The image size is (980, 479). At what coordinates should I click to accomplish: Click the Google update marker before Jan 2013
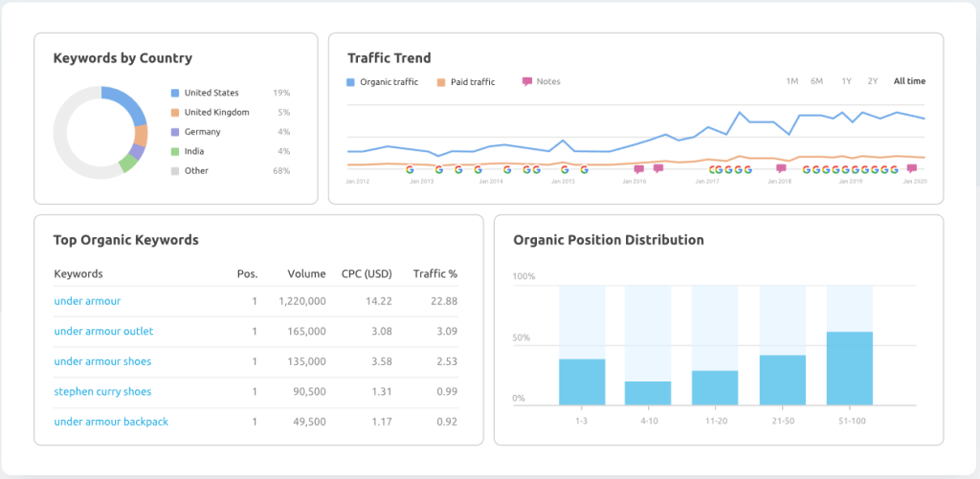(x=410, y=169)
